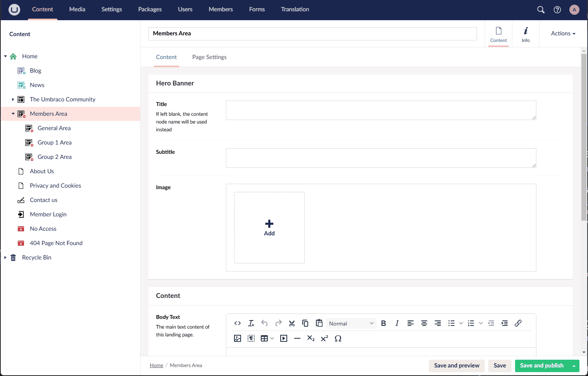Viewport: 588px width, 376px height.
Task: Toggle subscript formatting
Action: point(311,338)
